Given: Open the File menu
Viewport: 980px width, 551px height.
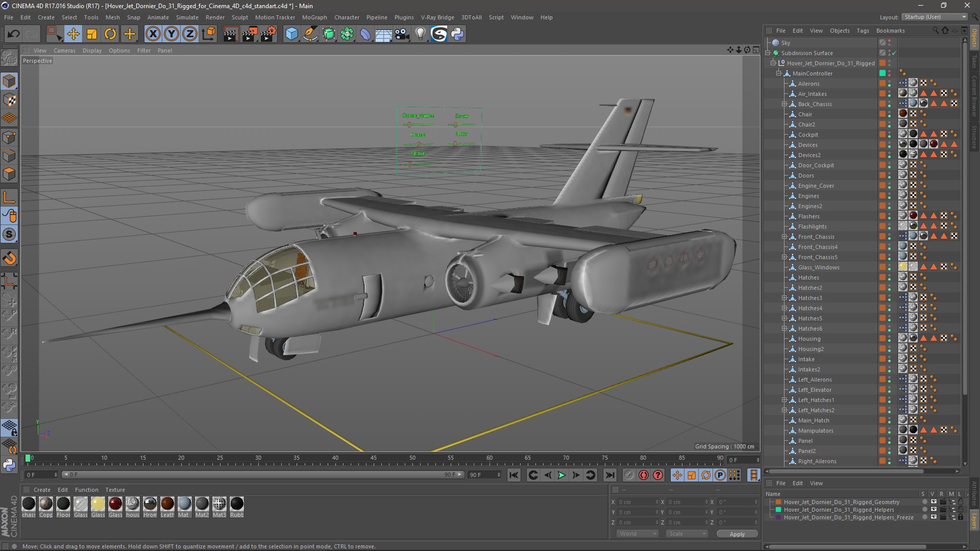Looking at the screenshot, I should pos(9,17).
